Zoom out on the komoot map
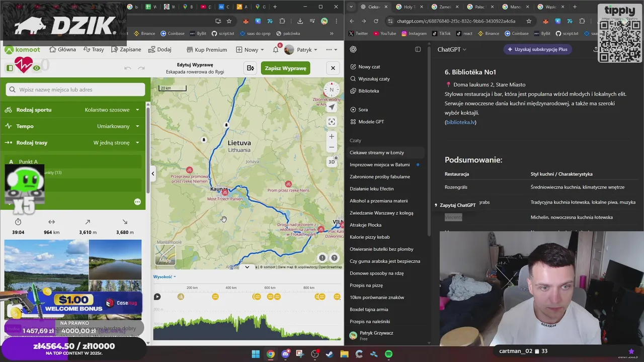 [332, 147]
